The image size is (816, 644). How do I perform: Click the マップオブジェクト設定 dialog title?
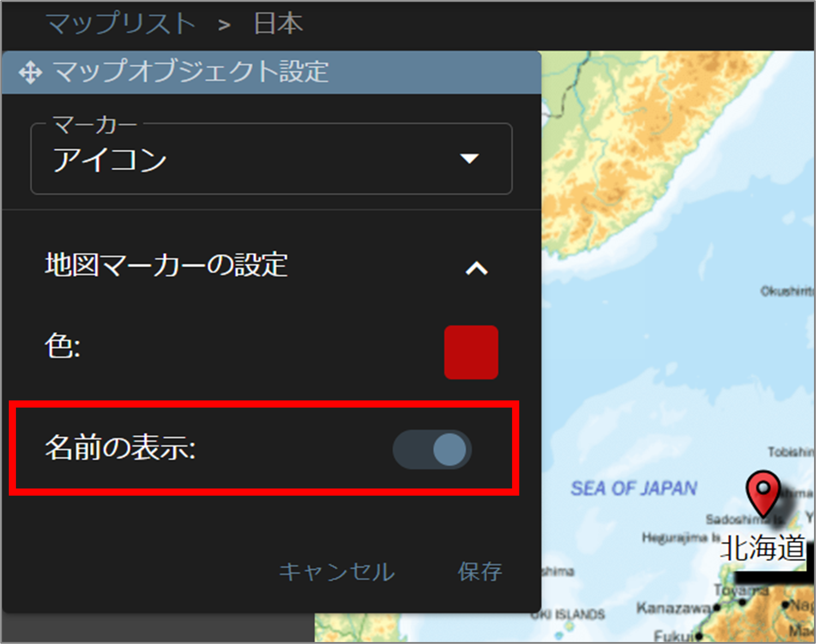[x=191, y=72]
